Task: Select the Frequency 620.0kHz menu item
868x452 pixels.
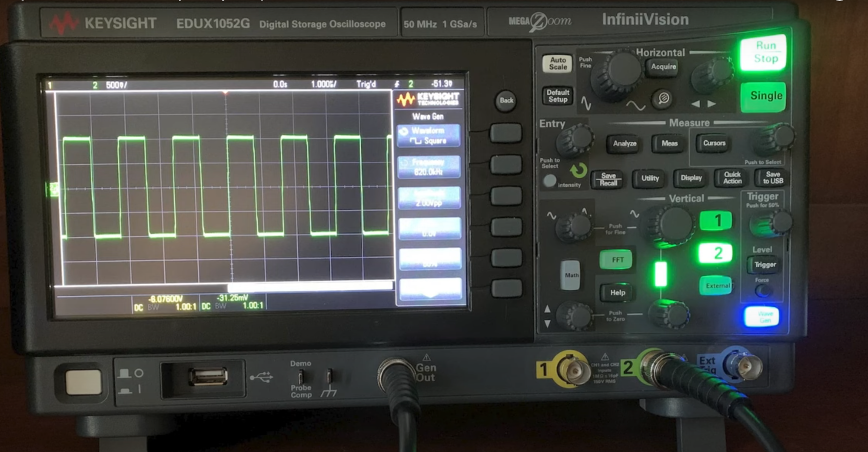Action: pyautogui.click(x=429, y=167)
